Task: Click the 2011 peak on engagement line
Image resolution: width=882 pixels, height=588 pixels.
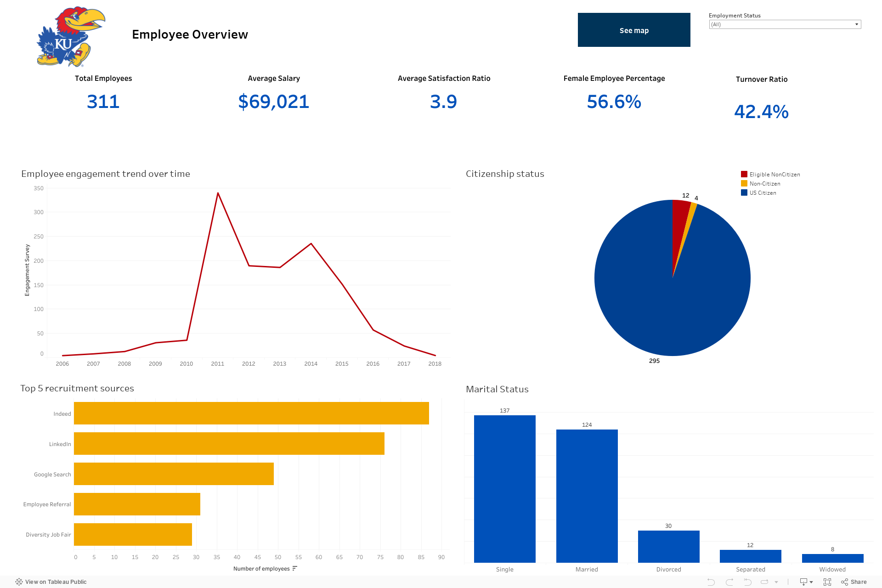Action: (x=218, y=193)
